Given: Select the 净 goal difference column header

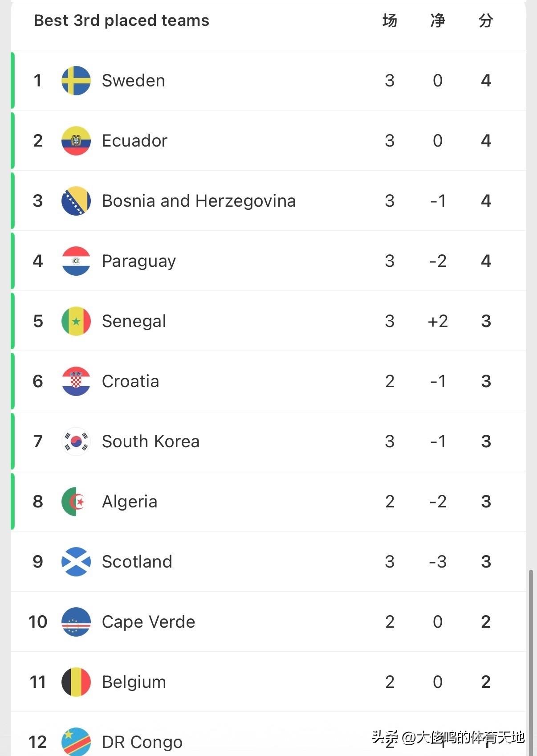Looking at the screenshot, I should coord(438,20).
